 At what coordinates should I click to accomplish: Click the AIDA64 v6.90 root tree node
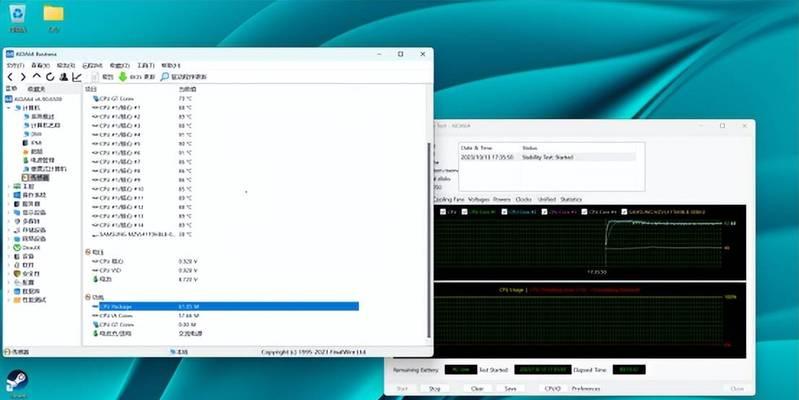click(x=34, y=99)
